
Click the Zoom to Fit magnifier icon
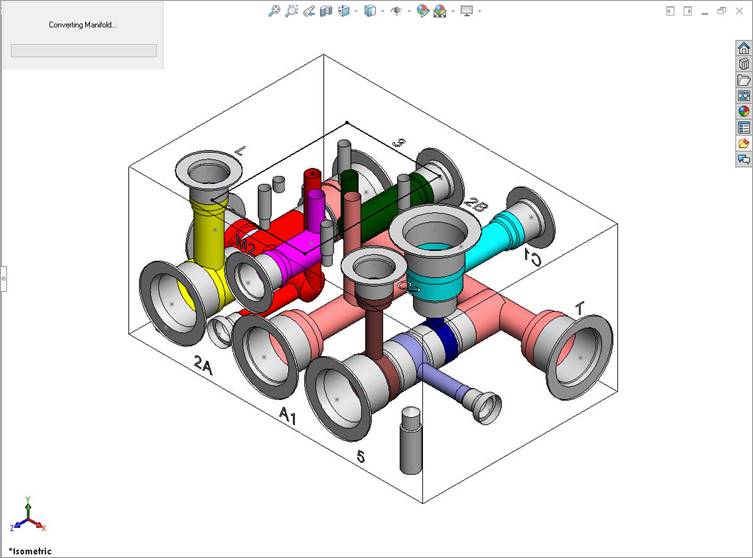[274, 11]
